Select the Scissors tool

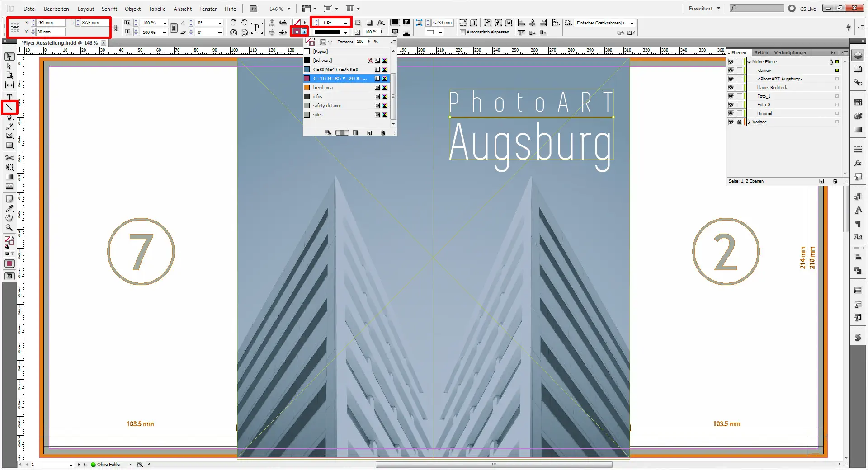pyautogui.click(x=9, y=158)
